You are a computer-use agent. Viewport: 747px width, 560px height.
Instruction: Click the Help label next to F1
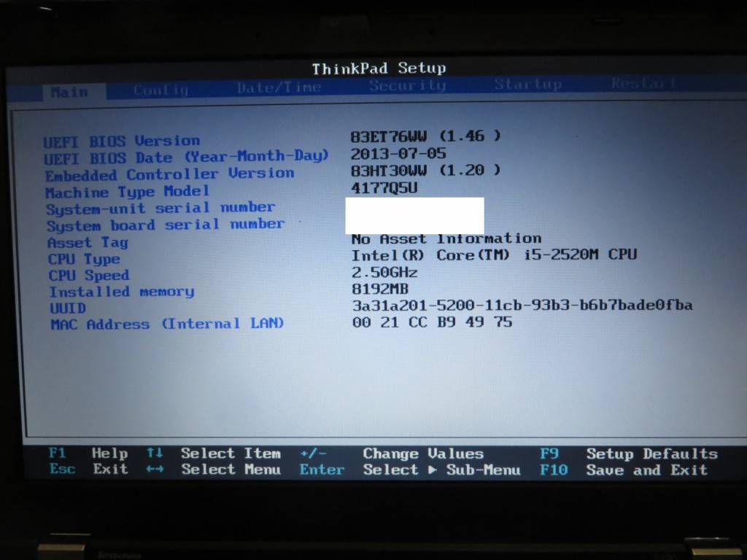109,453
